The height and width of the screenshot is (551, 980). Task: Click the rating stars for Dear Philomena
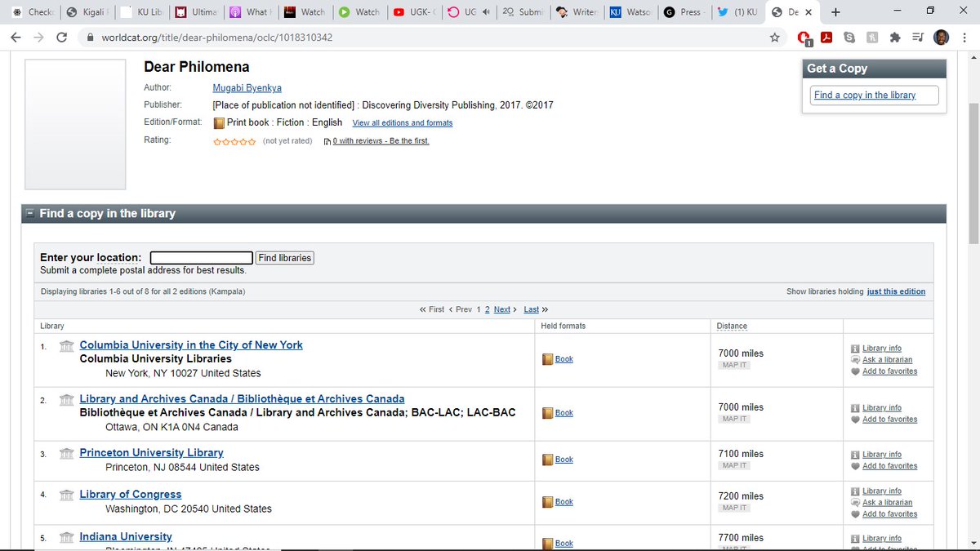[x=234, y=141]
